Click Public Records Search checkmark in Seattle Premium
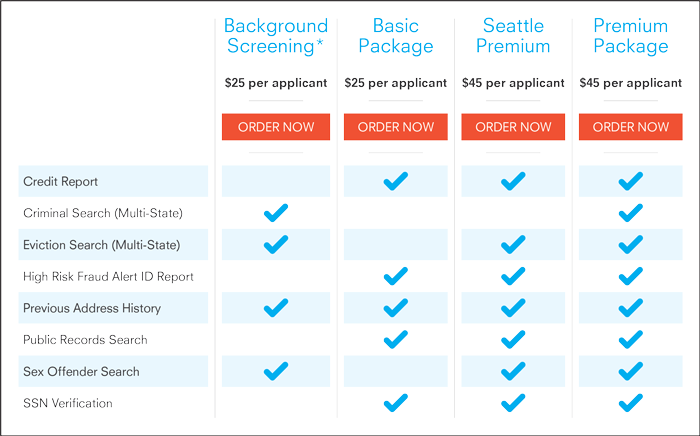Screen dimensions: 700x436 coord(513,339)
